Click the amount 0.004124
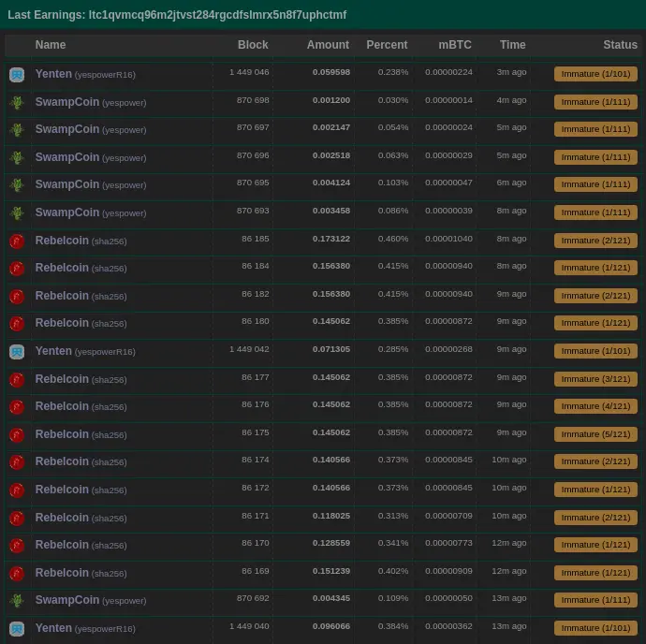This screenshot has width=646, height=644. point(331,183)
